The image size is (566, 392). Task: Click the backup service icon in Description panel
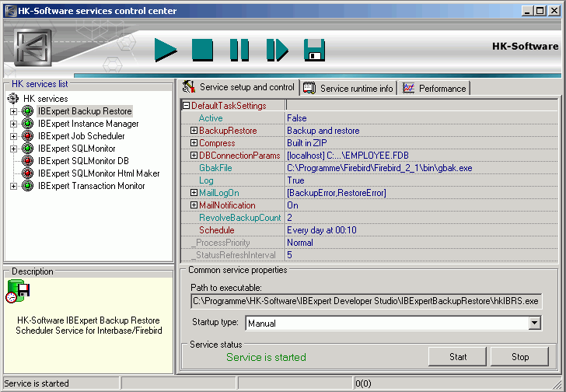click(18, 292)
